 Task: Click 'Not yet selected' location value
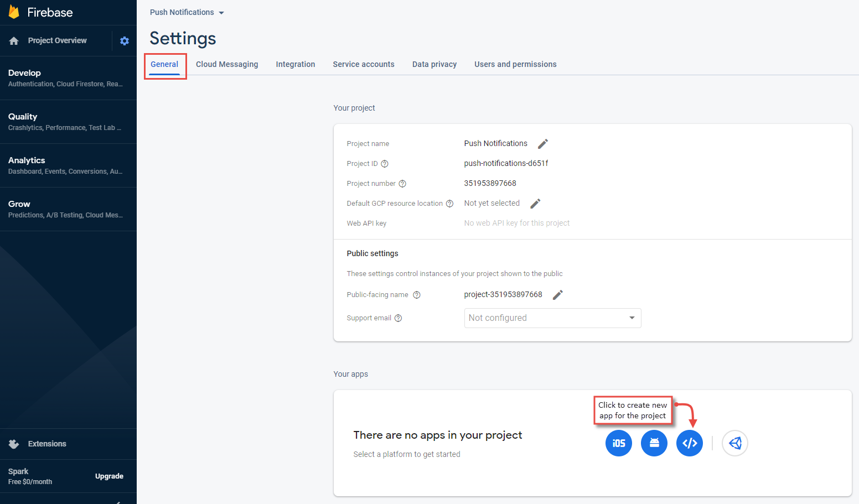point(492,203)
